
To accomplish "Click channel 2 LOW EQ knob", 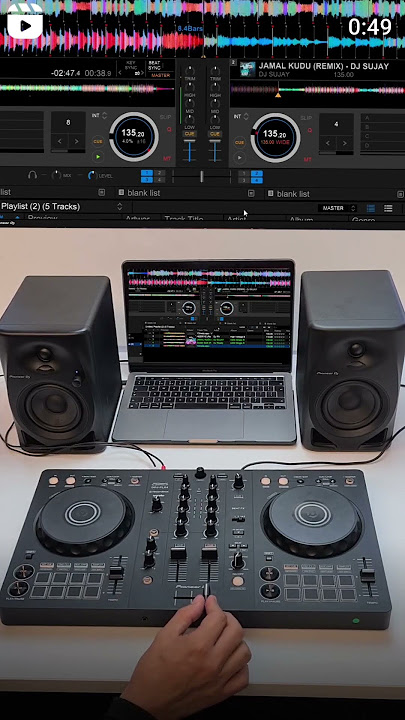I will coord(215,119).
